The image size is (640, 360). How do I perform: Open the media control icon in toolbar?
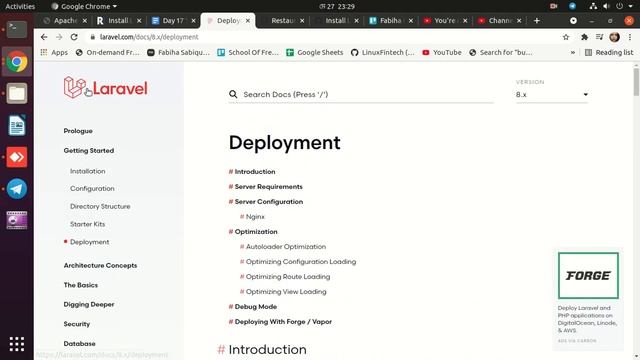599,37
